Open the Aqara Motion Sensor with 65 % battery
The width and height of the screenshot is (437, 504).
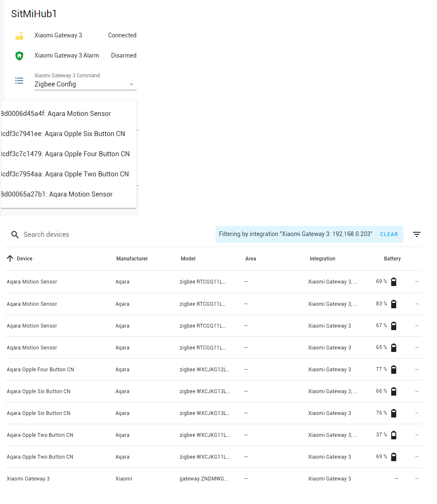tap(32, 348)
